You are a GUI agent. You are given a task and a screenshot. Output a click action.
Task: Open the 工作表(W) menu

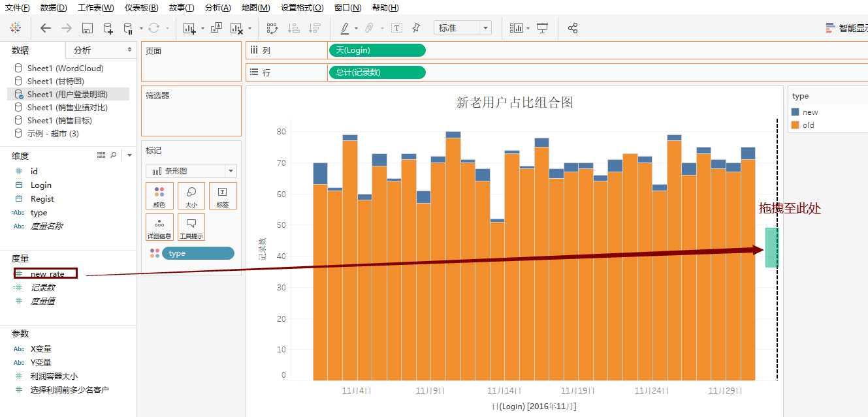click(x=95, y=8)
